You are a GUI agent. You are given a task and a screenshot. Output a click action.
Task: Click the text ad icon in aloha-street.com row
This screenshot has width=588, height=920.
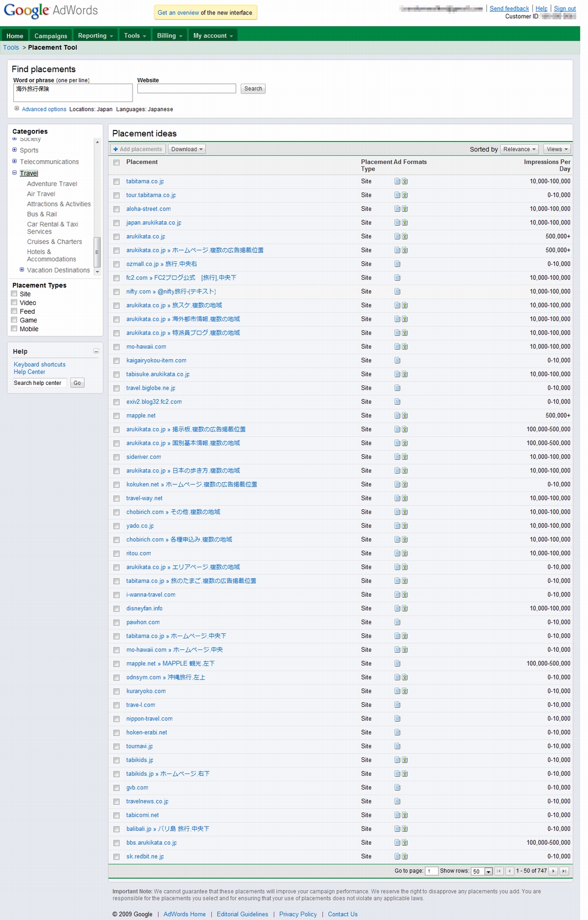397,209
